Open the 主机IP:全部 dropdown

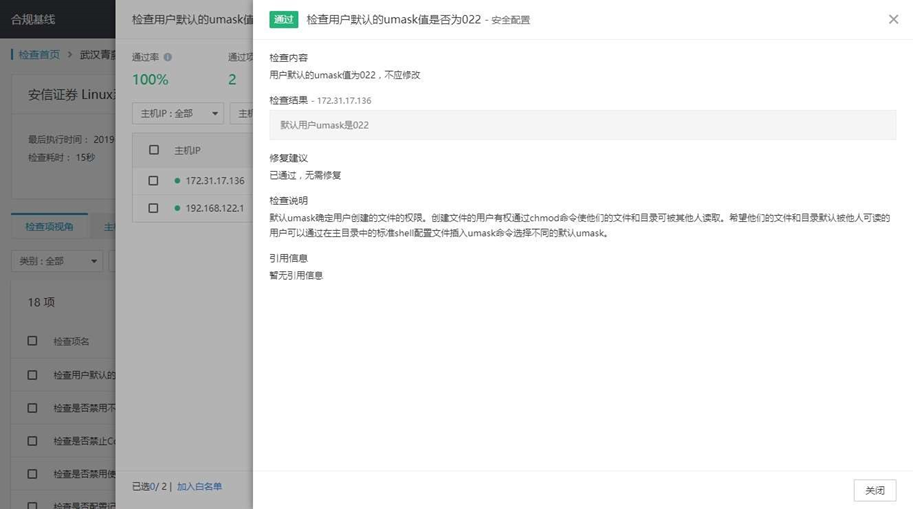178,113
